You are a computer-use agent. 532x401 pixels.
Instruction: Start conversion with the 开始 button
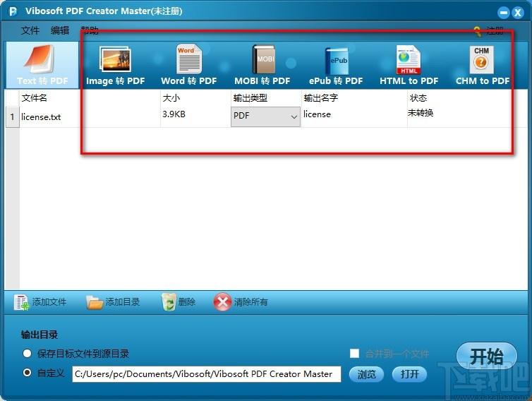[487, 357]
